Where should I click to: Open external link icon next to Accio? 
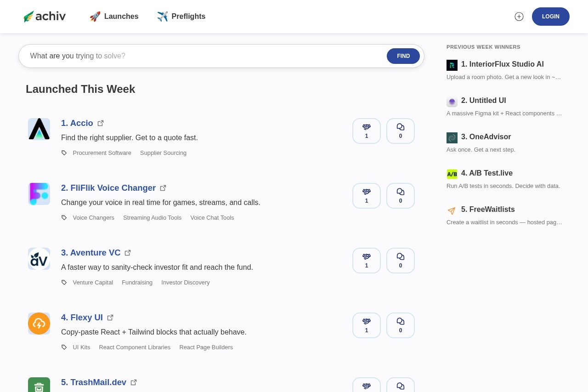pos(101,123)
